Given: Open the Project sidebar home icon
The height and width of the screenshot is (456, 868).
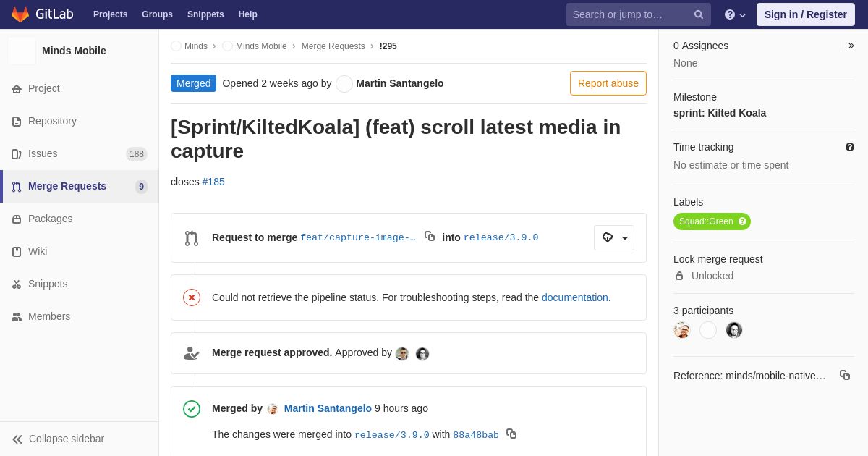Looking at the screenshot, I should pos(17,89).
